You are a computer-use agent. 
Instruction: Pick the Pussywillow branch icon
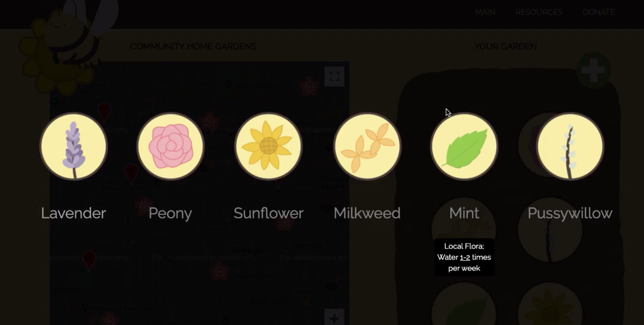coord(570,146)
